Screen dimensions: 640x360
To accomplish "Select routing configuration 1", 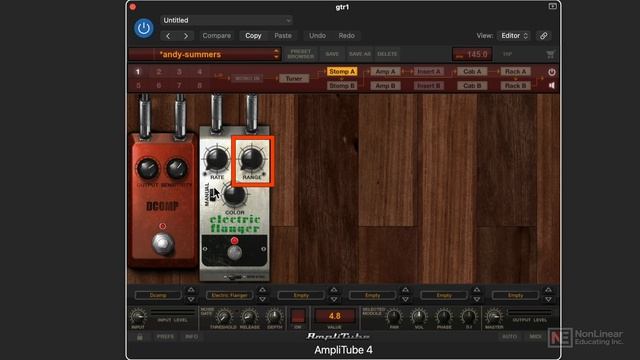I will pos(138,72).
